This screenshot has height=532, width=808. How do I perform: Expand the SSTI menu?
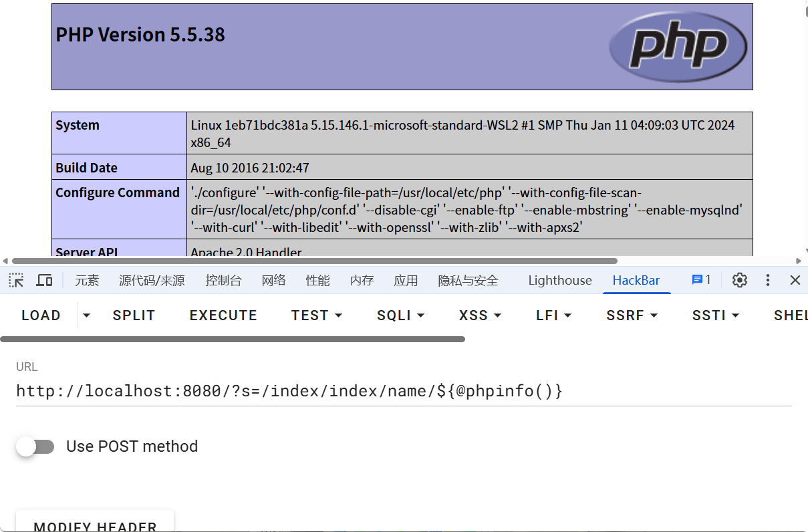pos(716,315)
